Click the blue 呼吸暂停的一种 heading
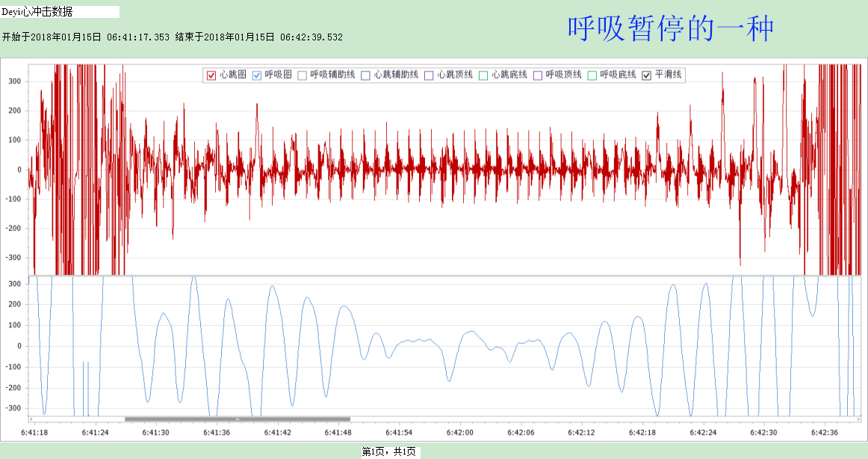 pyautogui.click(x=670, y=29)
